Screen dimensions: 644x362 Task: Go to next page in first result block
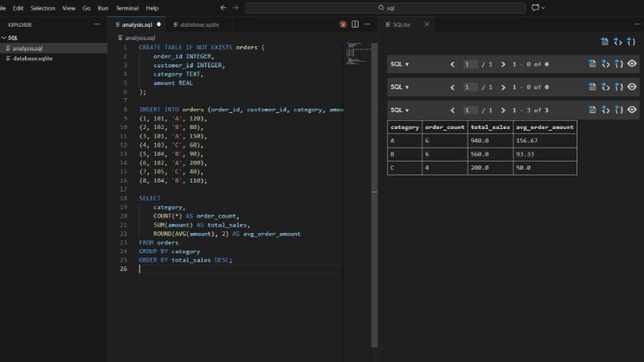pos(503,64)
